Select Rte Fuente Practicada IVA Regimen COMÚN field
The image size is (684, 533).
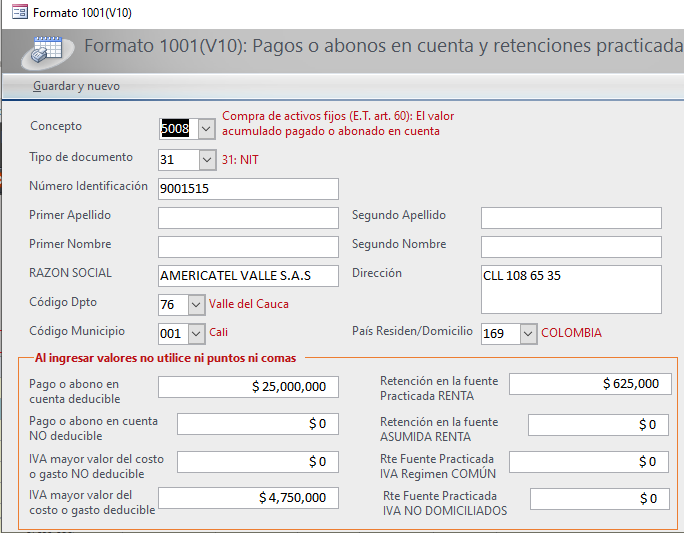click(x=598, y=461)
